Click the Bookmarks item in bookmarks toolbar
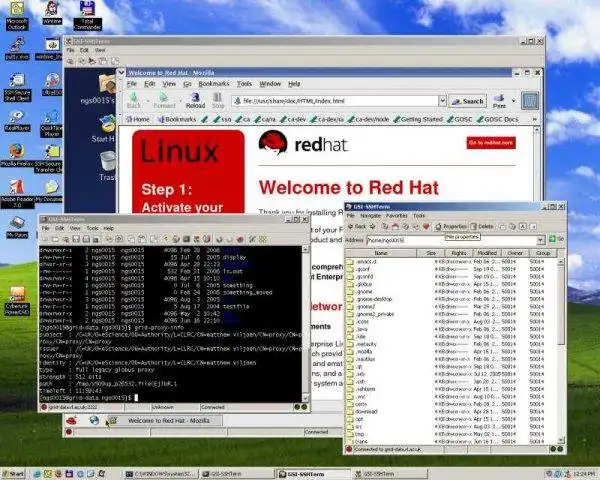 click(177, 119)
